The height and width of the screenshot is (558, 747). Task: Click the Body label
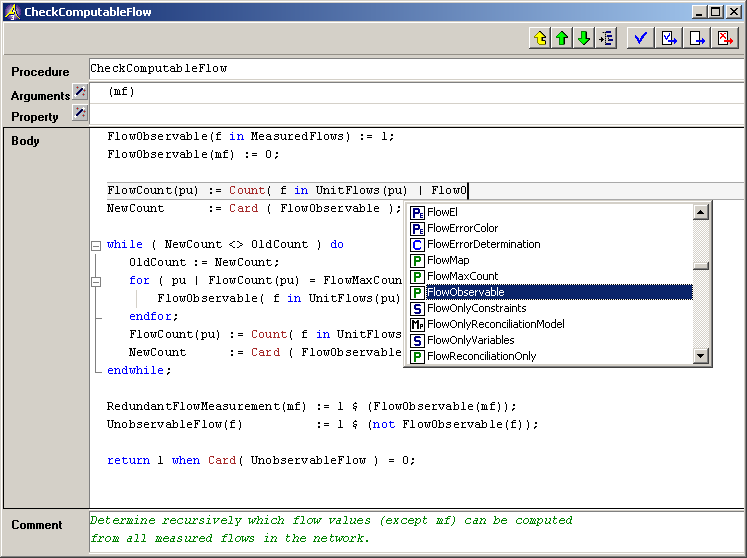pos(26,141)
